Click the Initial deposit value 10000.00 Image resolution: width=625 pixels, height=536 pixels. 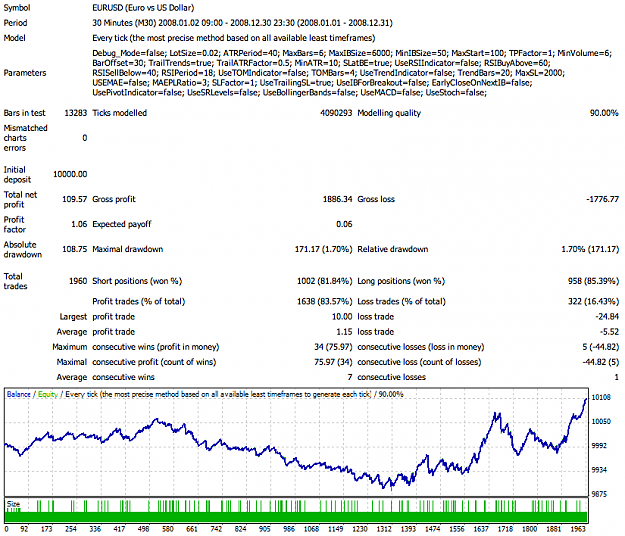coord(70,175)
